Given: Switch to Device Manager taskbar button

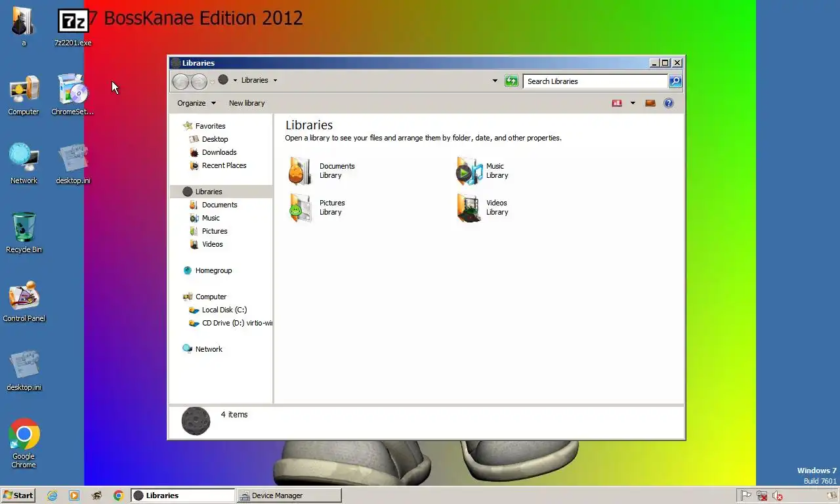Looking at the screenshot, I should (x=289, y=495).
